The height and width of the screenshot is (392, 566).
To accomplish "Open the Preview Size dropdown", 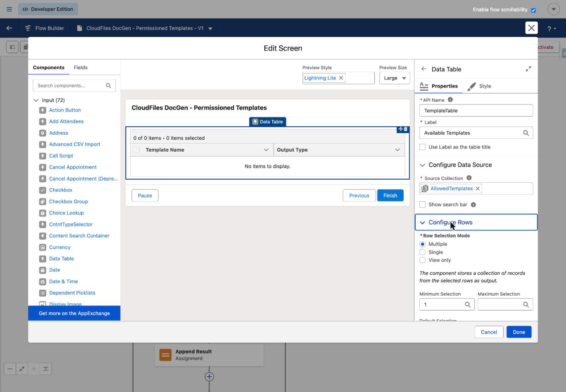I will click(394, 78).
